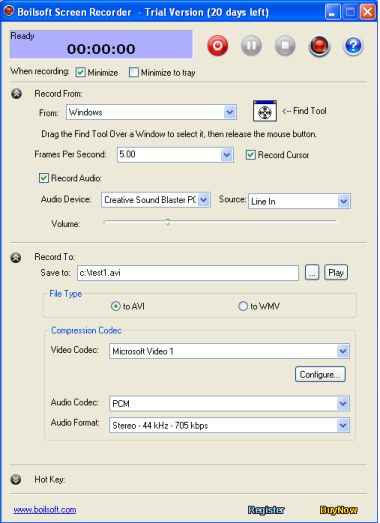Select the to WMV file type
The image size is (380, 523).
tap(243, 306)
